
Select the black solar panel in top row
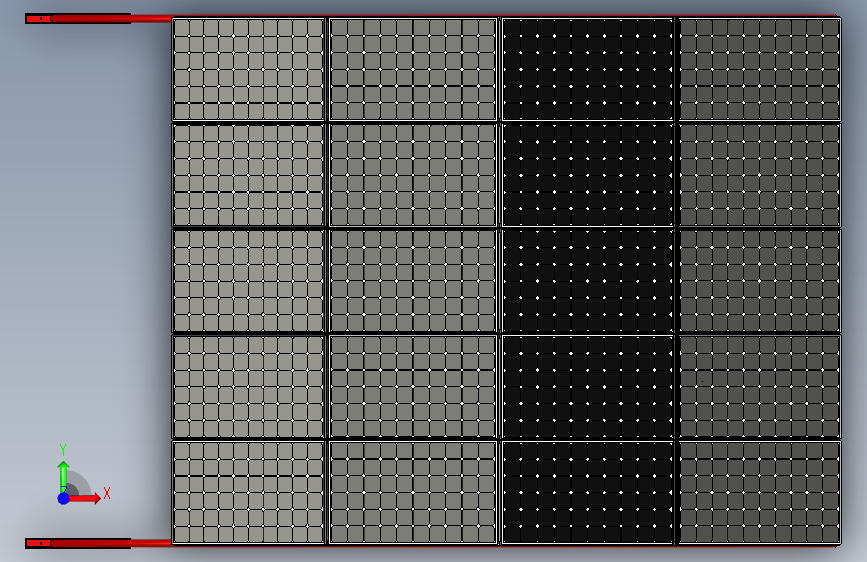click(x=588, y=69)
